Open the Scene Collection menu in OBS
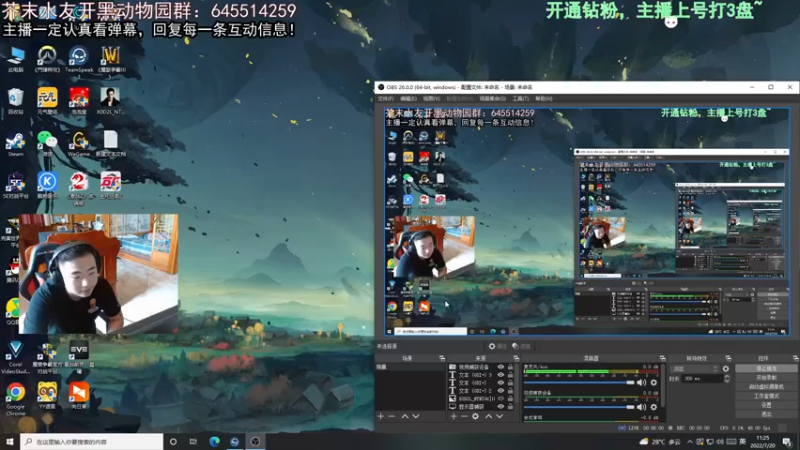The image size is (800, 450). click(x=492, y=98)
